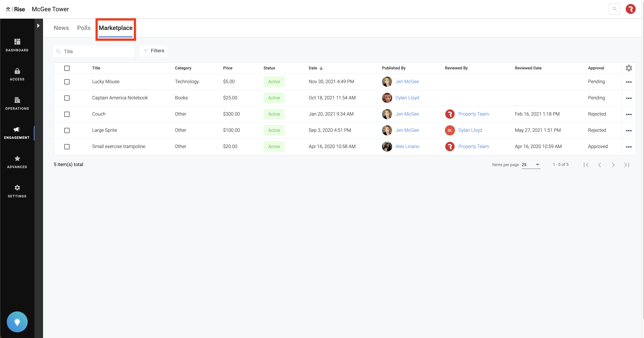Open the Filters button
This screenshot has height=338, width=644.
pos(153,51)
